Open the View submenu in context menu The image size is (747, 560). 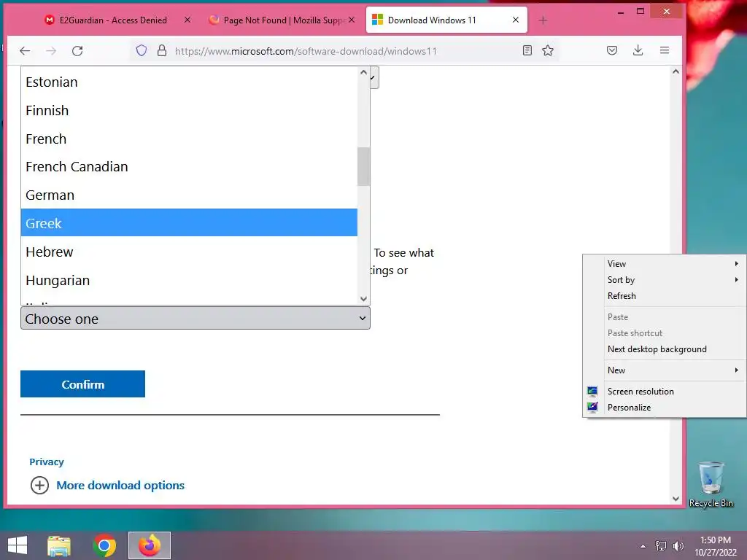(665, 264)
